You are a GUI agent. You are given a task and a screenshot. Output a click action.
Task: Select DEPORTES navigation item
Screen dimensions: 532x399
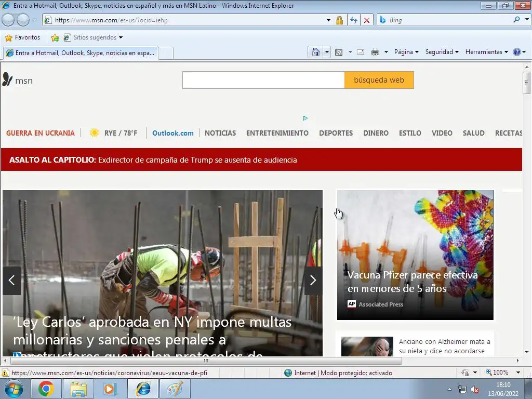[336, 133]
